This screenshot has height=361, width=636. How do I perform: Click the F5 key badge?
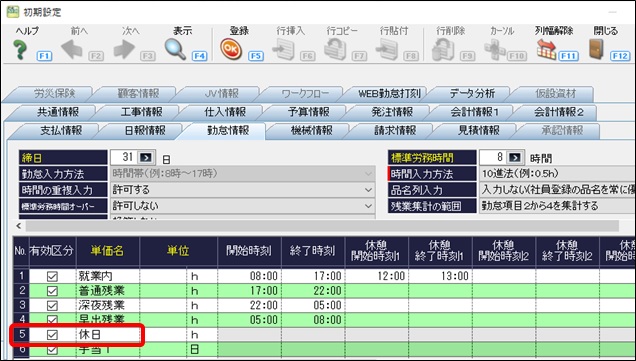point(256,56)
